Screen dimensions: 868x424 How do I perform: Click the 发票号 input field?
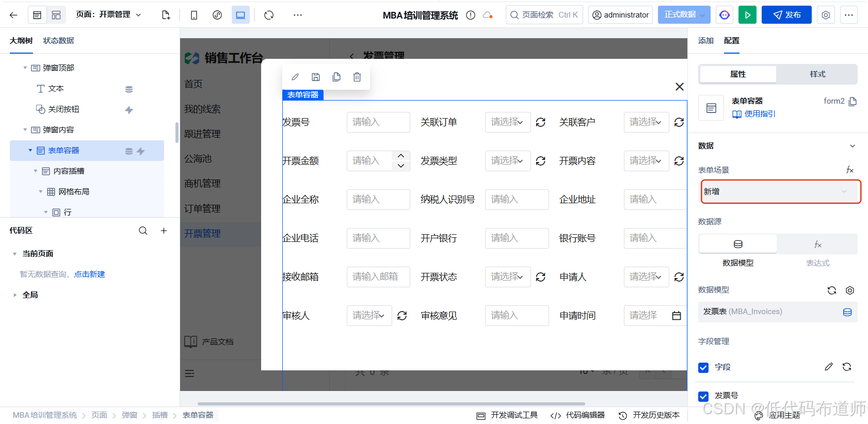[378, 122]
